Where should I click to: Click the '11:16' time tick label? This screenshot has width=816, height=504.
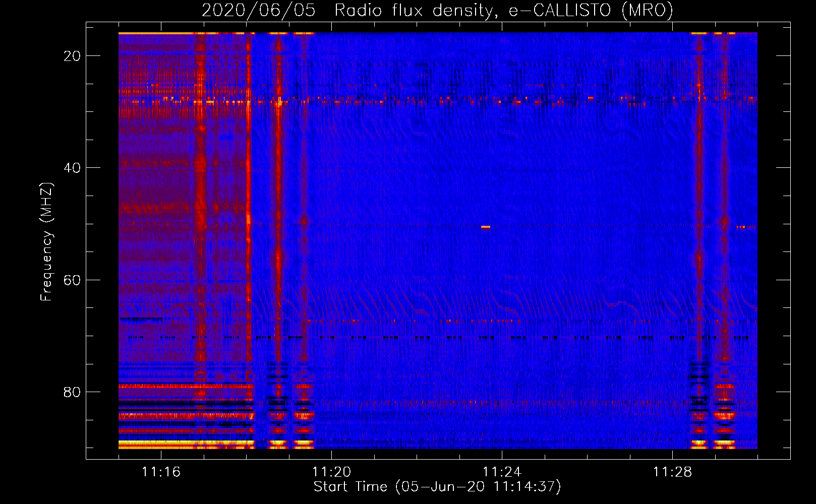(161, 472)
